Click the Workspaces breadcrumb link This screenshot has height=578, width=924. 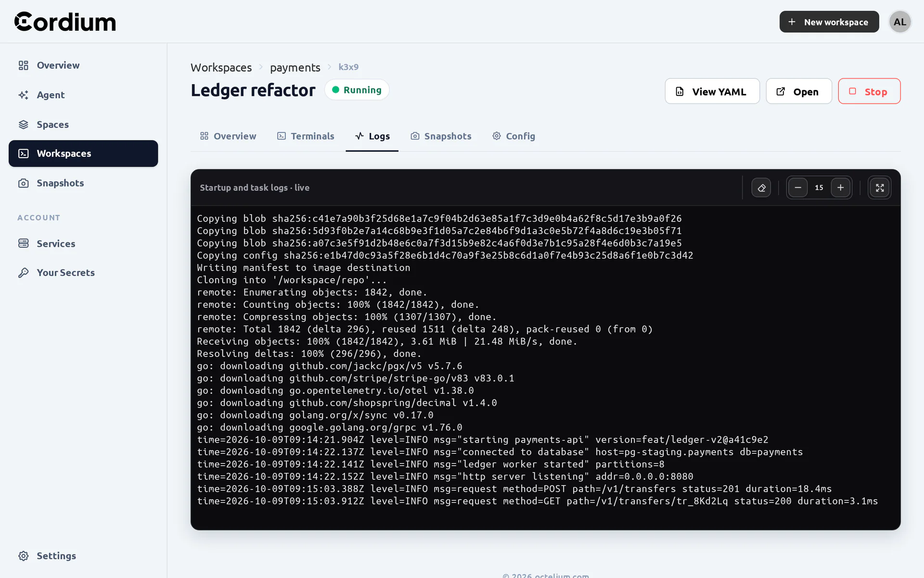click(221, 67)
